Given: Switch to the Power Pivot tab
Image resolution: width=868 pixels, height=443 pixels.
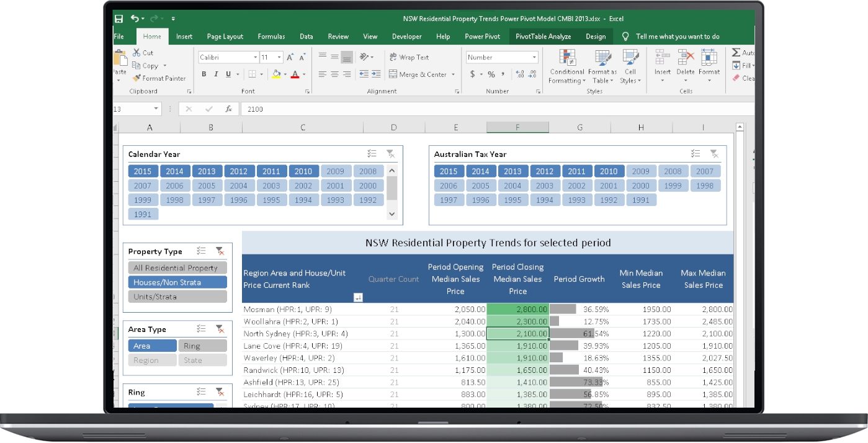Looking at the screenshot, I should pos(483,37).
